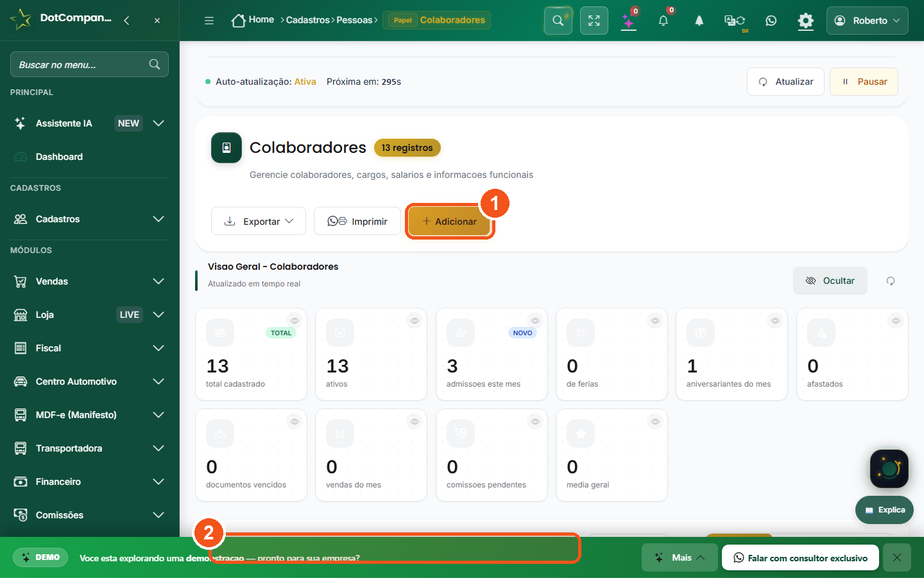Image resolution: width=924 pixels, height=578 pixels.
Task: Click the Imprimir button
Action: click(357, 221)
